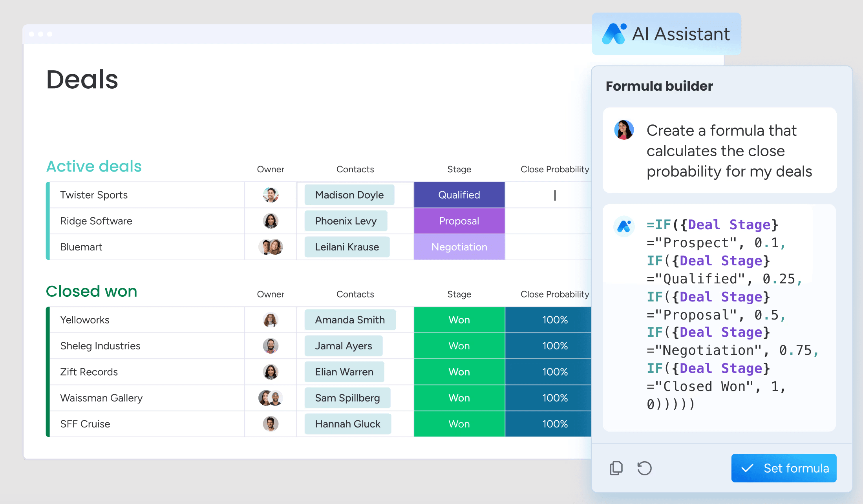Select the Ridge Software deal name
Viewport: 863px width, 504px height.
point(96,221)
